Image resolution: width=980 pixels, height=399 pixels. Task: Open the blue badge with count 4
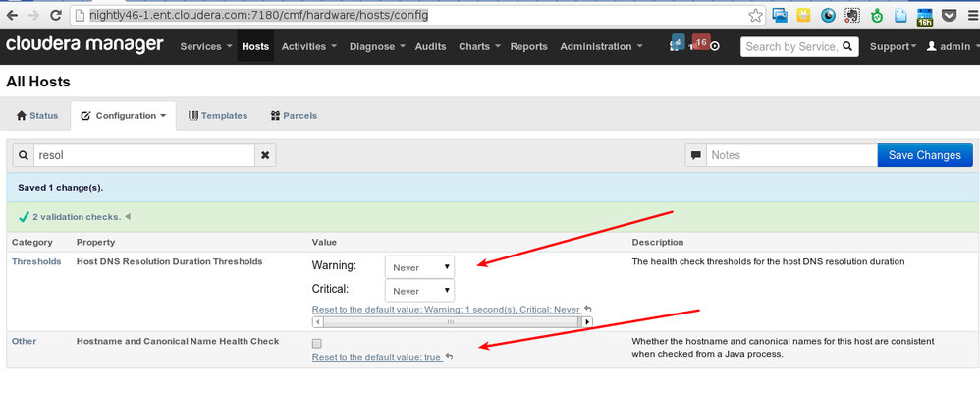pyautogui.click(x=678, y=42)
